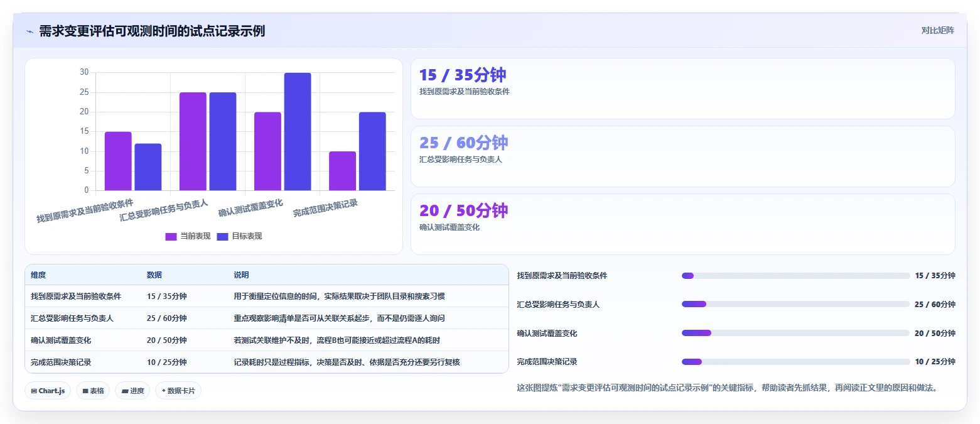Image resolution: width=980 pixels, height=424 pixels.
Task: Open the 25 / 60分钟 data card
Action: point(682,156)
